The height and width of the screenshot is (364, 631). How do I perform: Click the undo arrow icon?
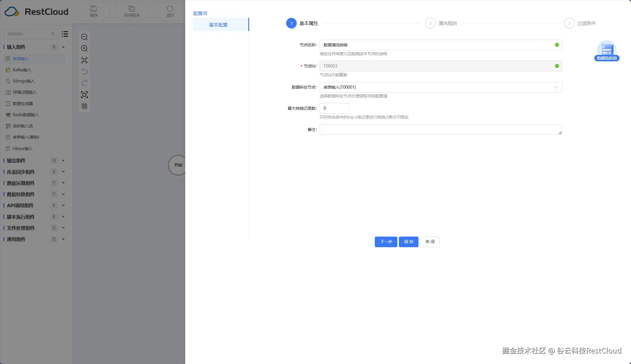(x=84, y=72)
